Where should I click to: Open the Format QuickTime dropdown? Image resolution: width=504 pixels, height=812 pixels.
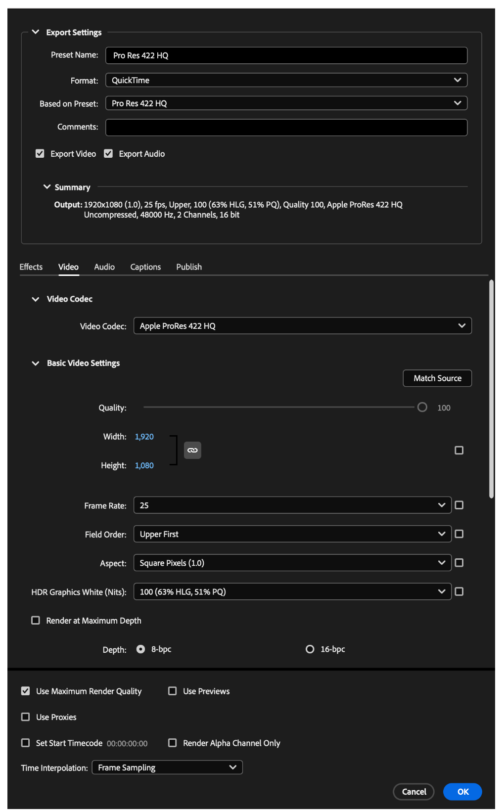286,80
